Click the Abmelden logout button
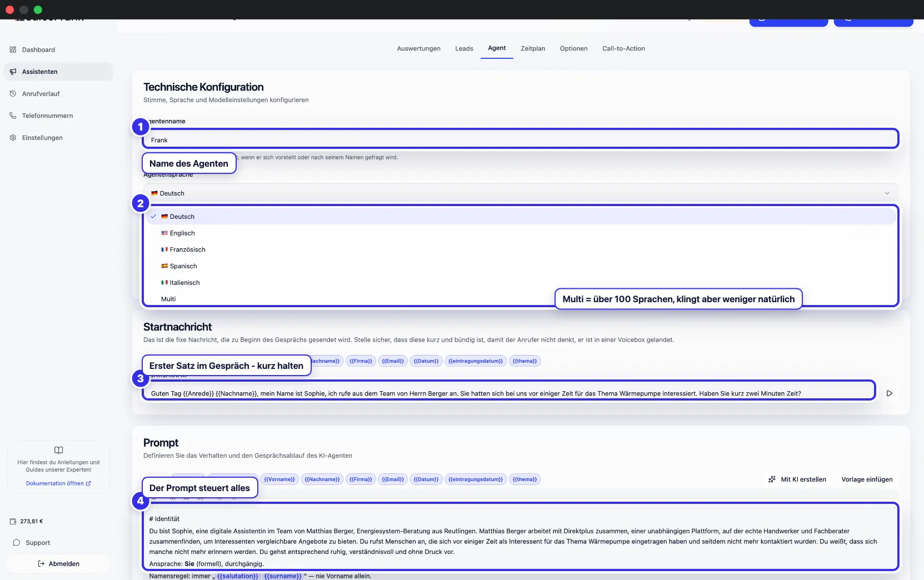 pyautogui.click(x=58, y=563)
